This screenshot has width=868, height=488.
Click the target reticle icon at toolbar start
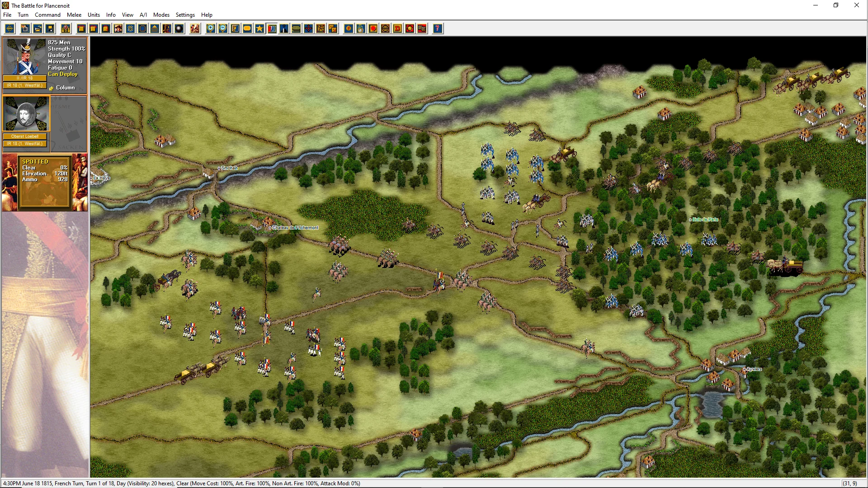9,29
